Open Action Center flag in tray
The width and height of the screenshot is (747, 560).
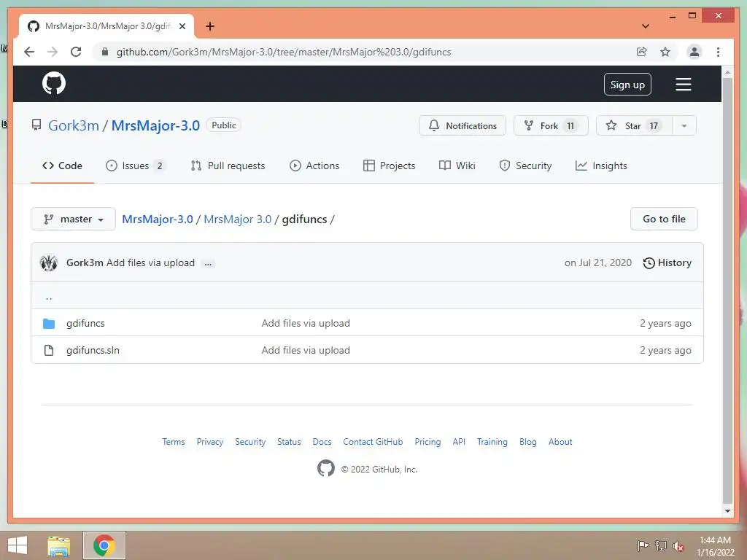pyautogui.click(x=643, y=545)
